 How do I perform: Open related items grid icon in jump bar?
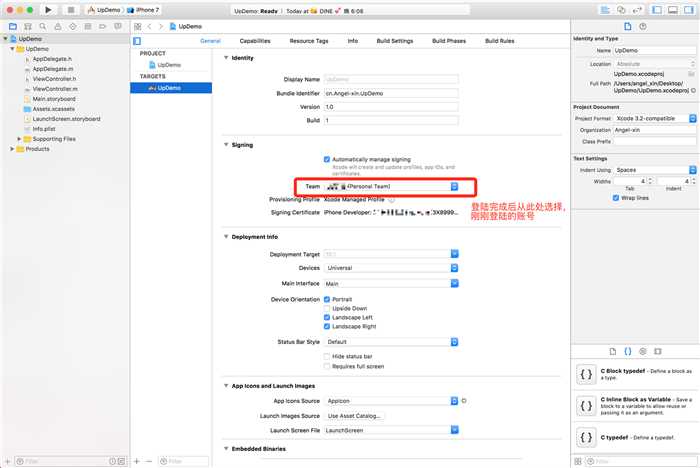click(x=138, y=27)
